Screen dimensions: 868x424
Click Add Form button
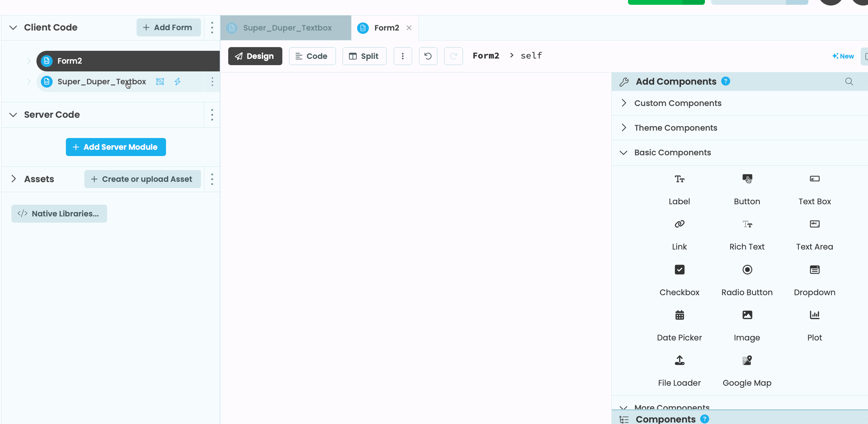click(169, 28)
